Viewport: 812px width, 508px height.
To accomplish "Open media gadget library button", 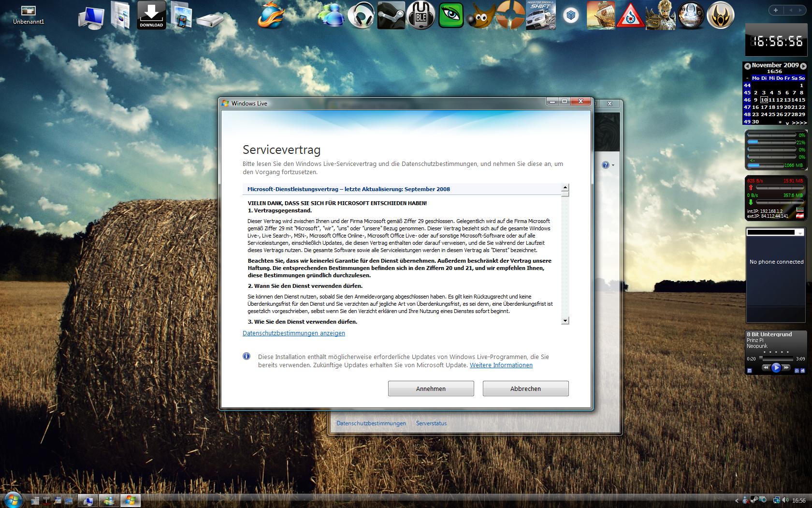I will pyautogui.click(x=750, y=371).
